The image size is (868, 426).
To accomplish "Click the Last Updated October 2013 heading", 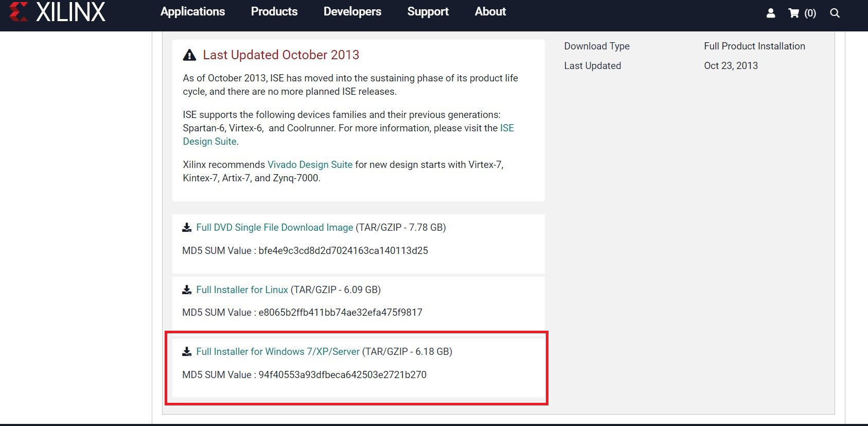I will click(281, 55).
